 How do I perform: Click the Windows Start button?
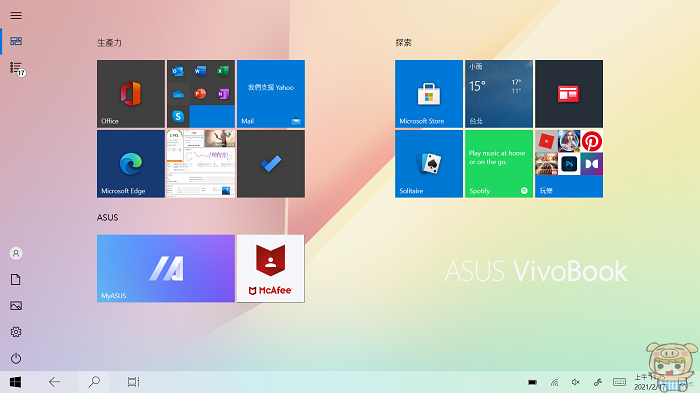(x=16, y=382)
